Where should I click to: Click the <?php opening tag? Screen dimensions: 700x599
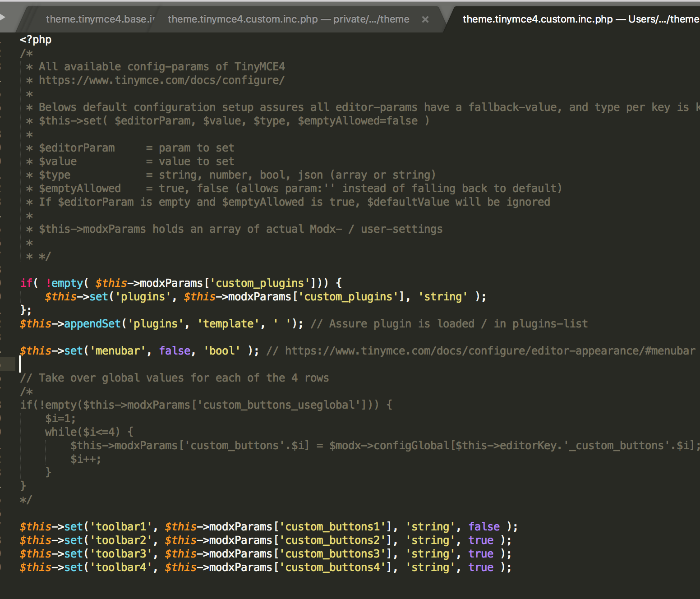point(35,39)
